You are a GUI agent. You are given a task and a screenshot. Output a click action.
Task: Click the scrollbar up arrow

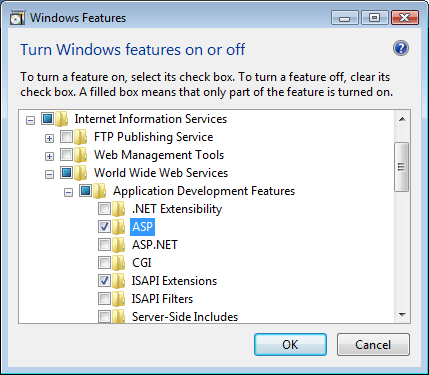[x=402, y=119]
